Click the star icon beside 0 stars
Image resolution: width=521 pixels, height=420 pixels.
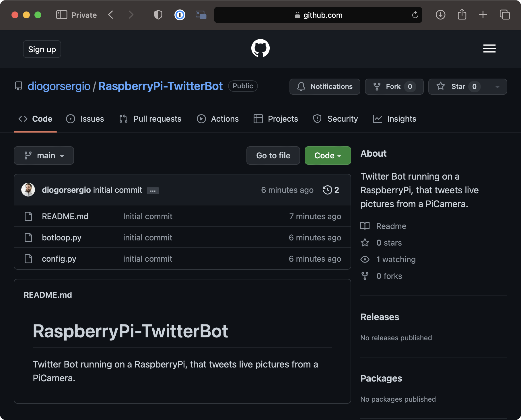pyautogui.click(x=365, y=243)
